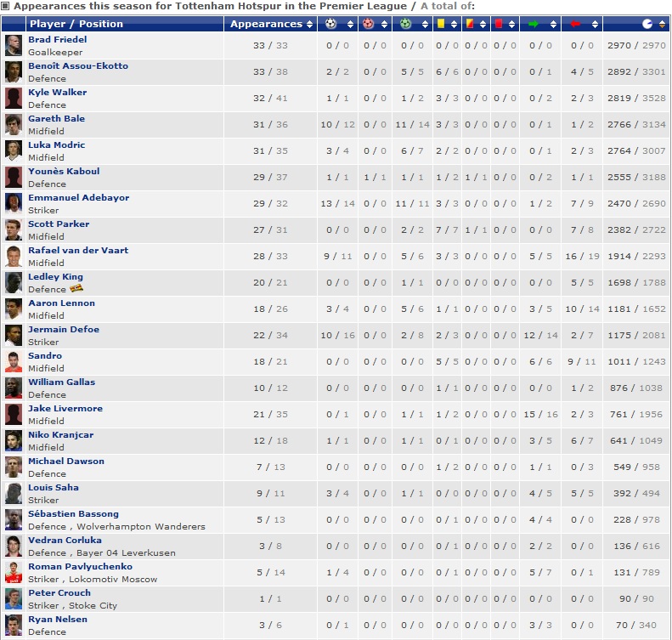Click the yellow-red second booking icon
The image size is (672, 640).
click(x=470, y=24)
